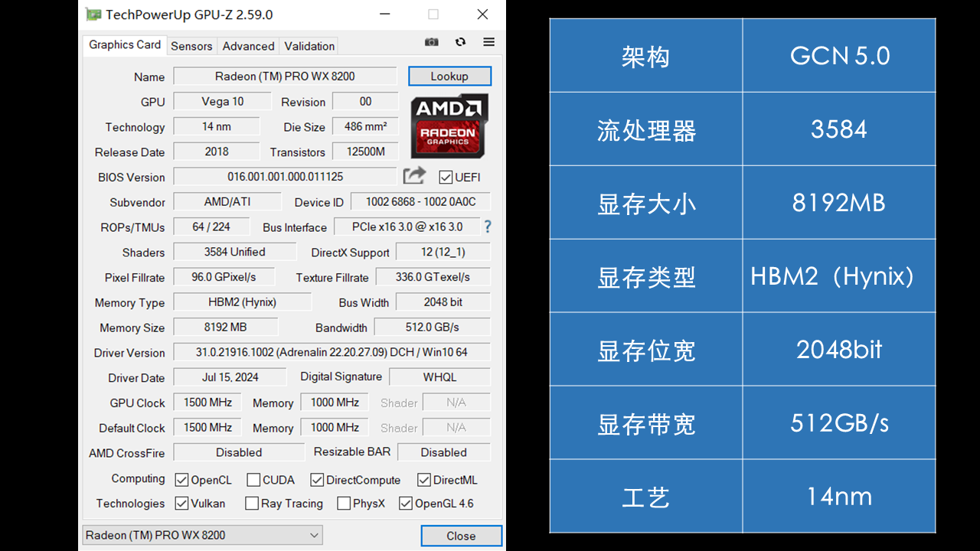
Task: Switch to the Advanced tab
Action: pos(248,46)
